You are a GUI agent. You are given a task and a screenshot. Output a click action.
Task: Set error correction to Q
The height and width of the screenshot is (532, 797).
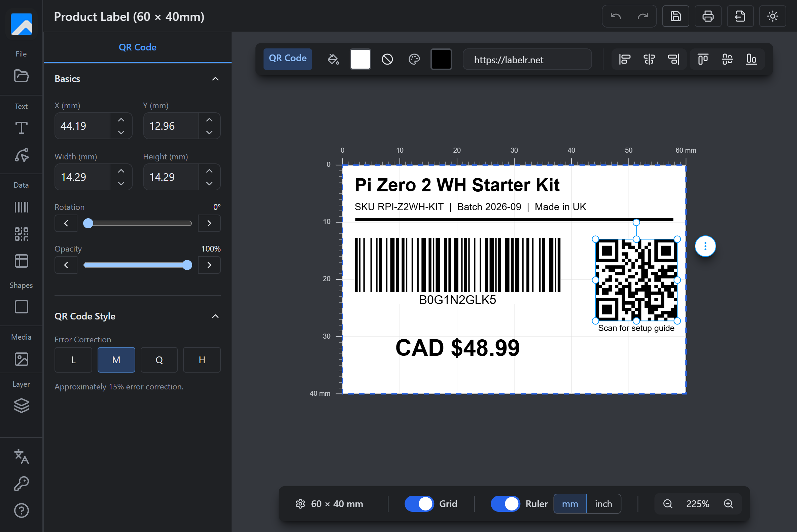(x=159, y=359)
